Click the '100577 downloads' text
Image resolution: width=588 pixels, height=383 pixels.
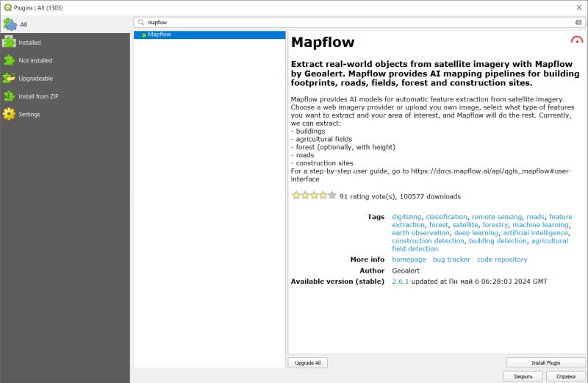coord(430,196)
